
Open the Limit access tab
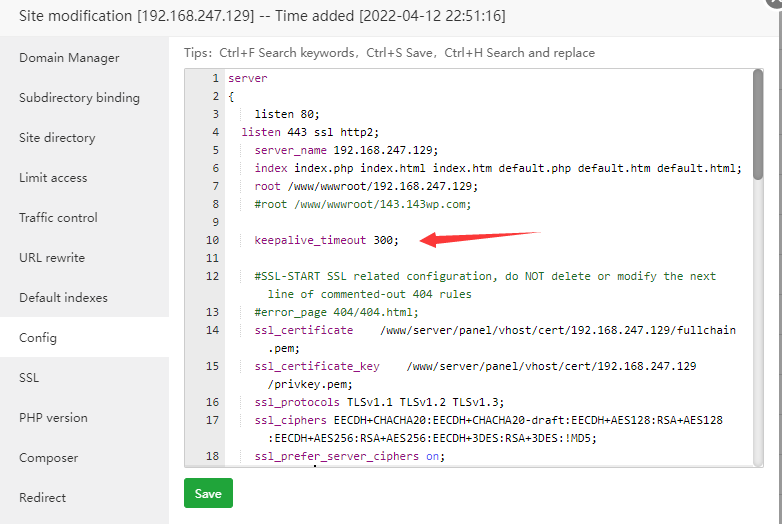click(x=53, y=177)
